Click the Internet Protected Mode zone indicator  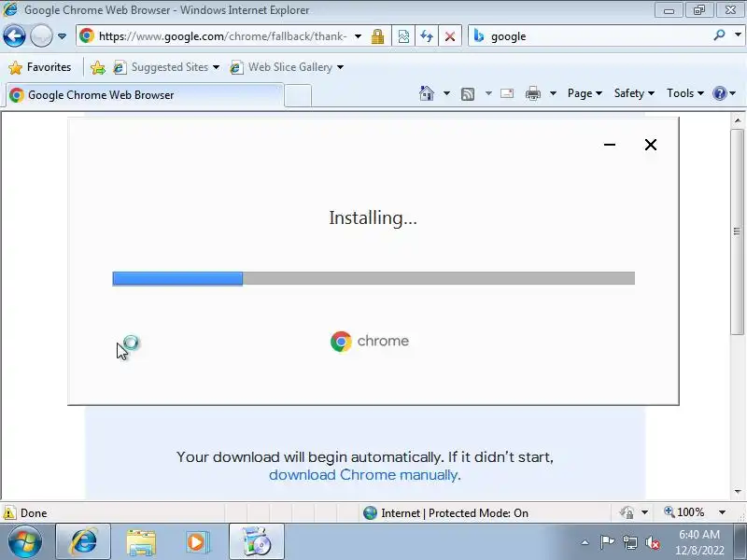click(x=446, y=512)
